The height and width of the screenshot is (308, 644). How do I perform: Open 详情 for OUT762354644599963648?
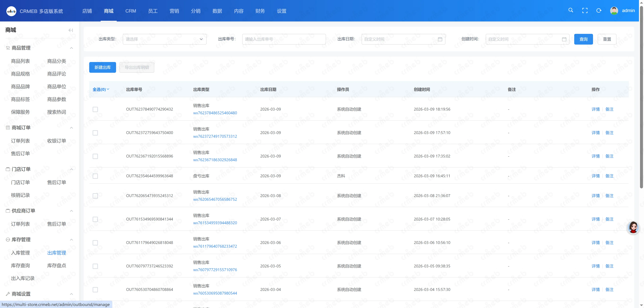pyautogui.click(x=596, y=176)
